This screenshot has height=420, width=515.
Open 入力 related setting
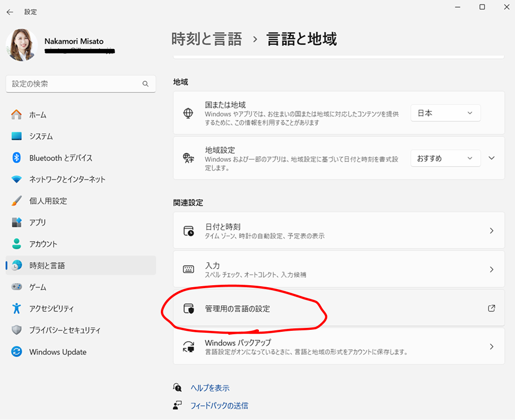tap(338, 270)
